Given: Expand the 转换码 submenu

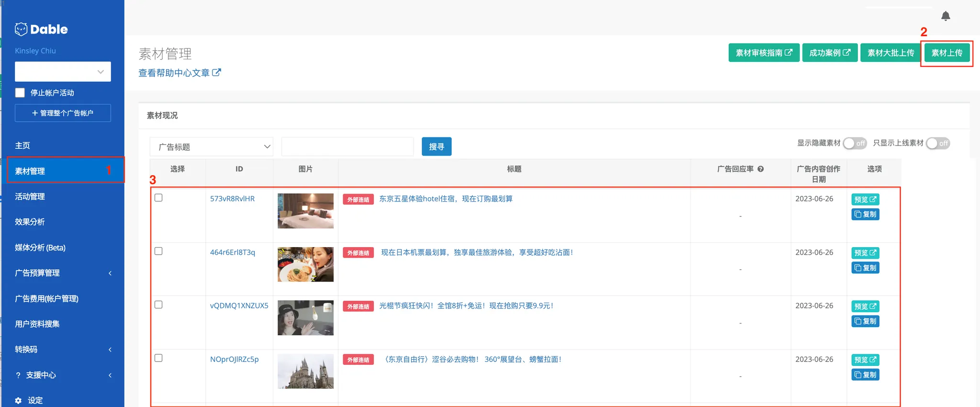Looking at the screenshot, I should (110, 350).
